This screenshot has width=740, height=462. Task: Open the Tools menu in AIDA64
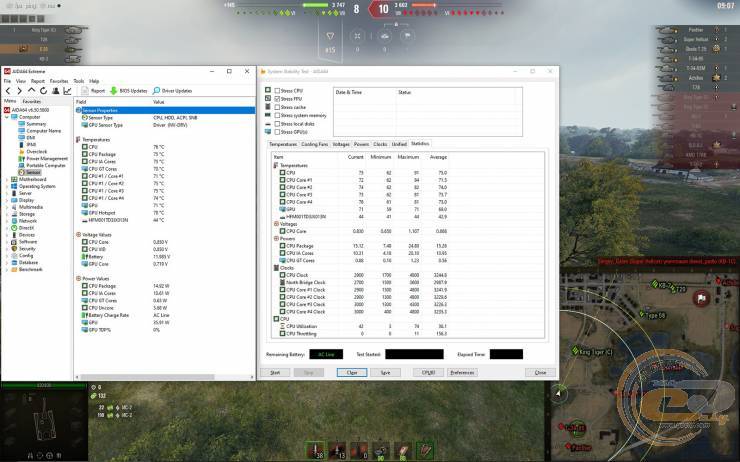(79, 81)
